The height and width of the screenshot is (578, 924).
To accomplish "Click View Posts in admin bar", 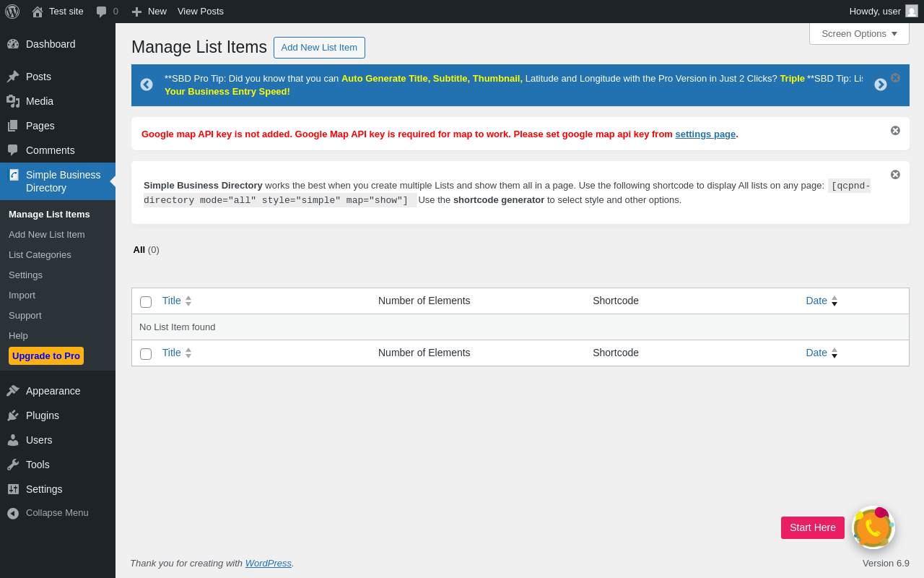I will point(201,12).
